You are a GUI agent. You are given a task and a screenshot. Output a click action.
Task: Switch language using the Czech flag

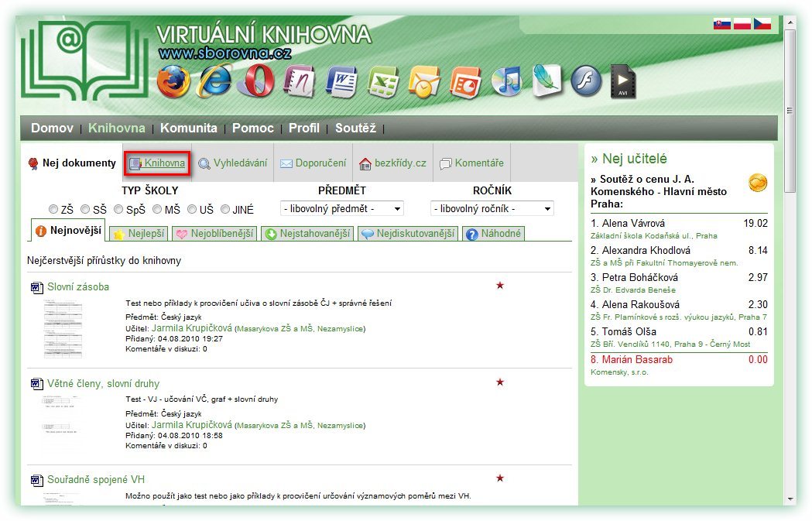[x=762, y=24]
